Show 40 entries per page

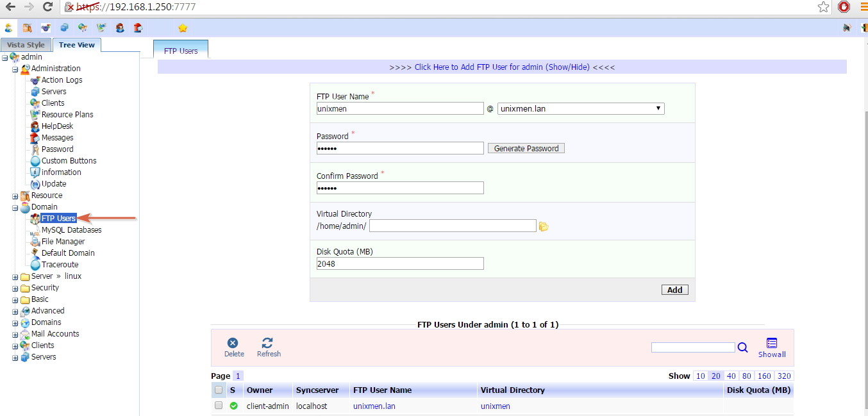pos(731,376)
